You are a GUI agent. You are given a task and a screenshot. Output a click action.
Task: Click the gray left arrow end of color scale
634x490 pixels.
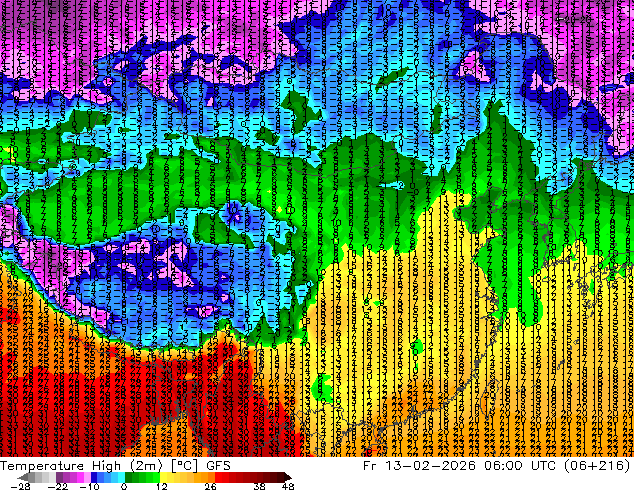pos(23,477)
